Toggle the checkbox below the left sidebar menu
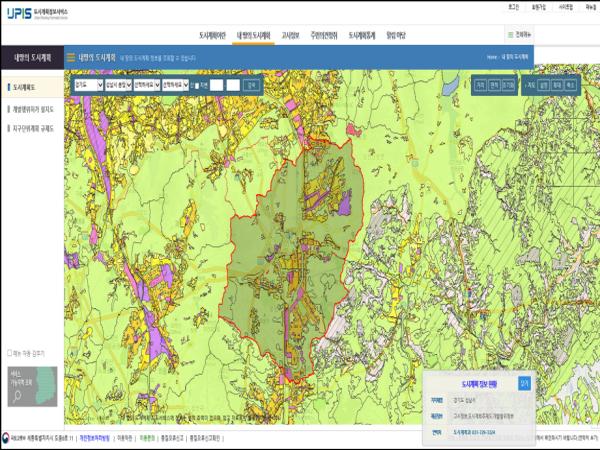 (x=10, y=353)
